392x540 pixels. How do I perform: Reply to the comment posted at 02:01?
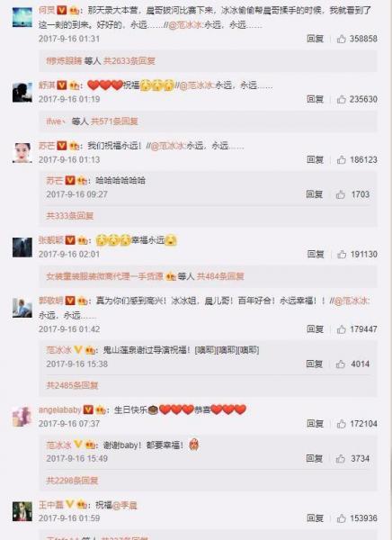[x=316, y=254]
